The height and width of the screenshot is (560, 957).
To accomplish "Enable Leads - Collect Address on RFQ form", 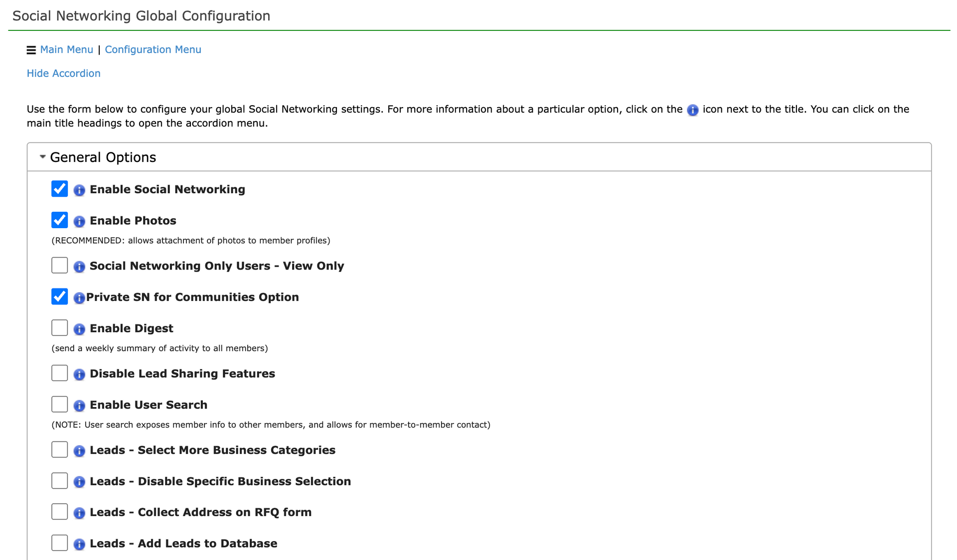I will click(x=59, y=511).
